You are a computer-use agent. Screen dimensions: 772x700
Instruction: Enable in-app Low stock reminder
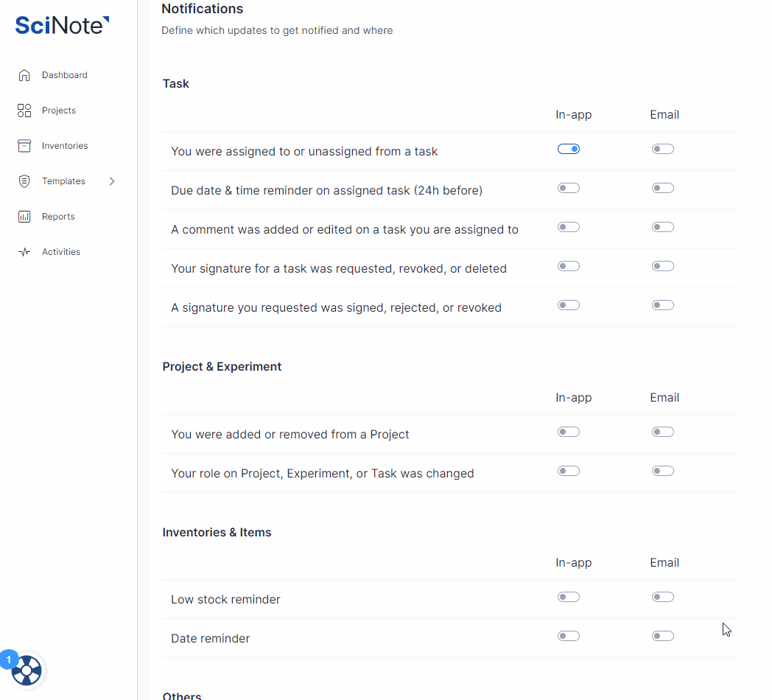click(x=569, y=597)
